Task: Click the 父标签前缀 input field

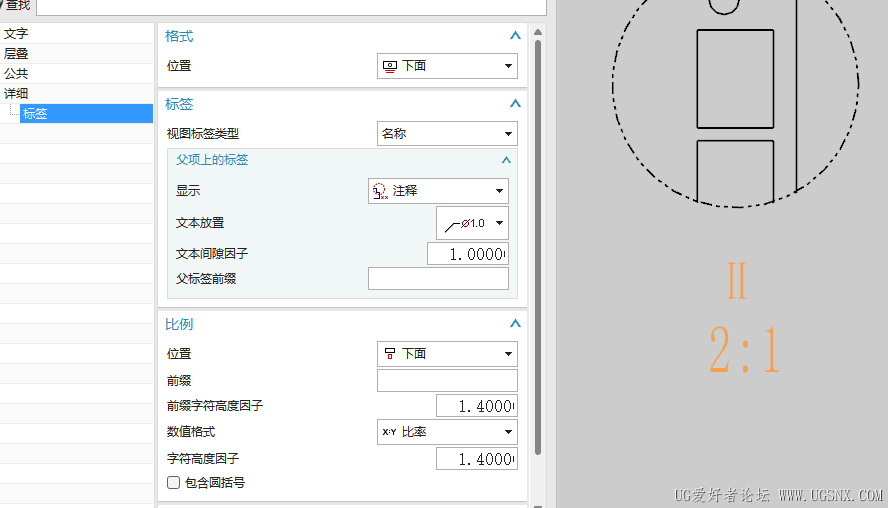Action: pos(438,279)
